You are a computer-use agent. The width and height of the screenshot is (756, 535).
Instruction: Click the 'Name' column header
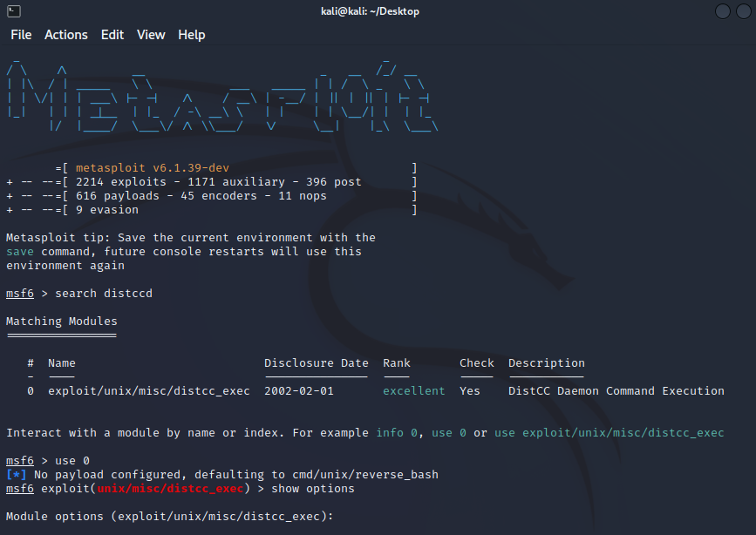(62, 363)
